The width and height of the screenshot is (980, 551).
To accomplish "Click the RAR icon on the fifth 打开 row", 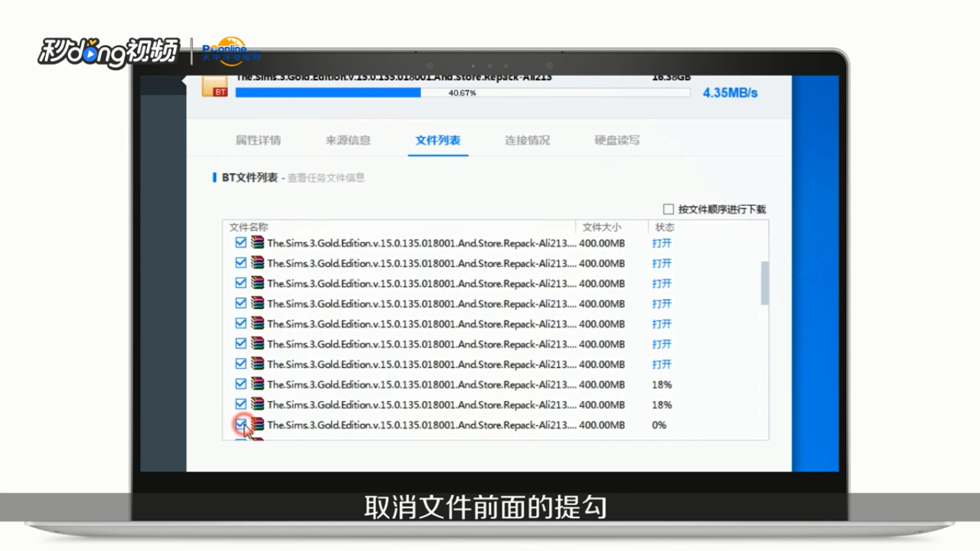I will tap(257, 323).
